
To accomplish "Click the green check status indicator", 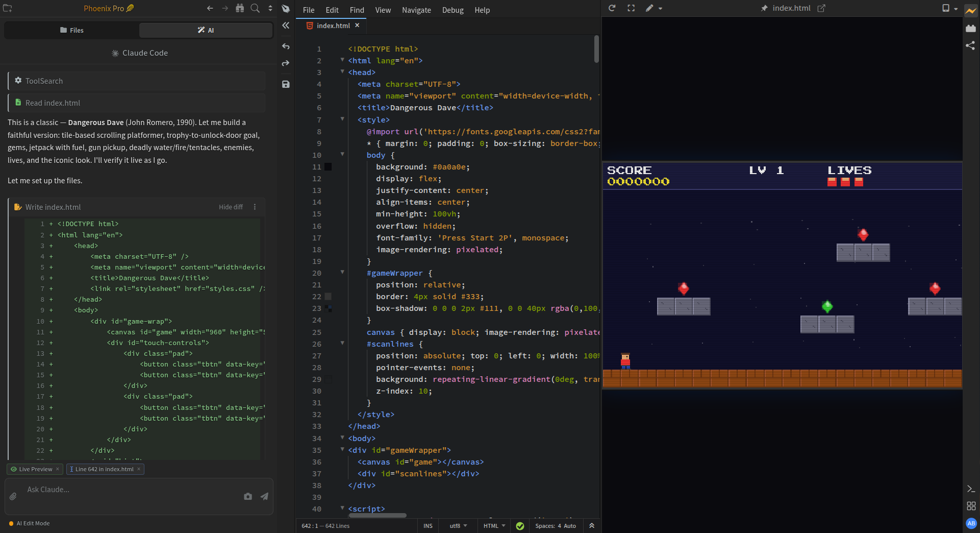I will point(520,526).
